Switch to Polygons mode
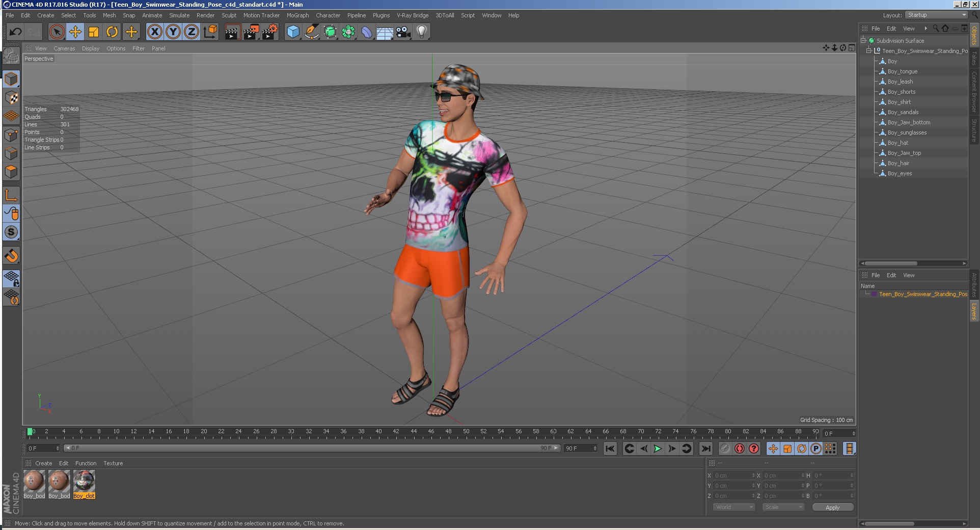 tap(11, 172)
